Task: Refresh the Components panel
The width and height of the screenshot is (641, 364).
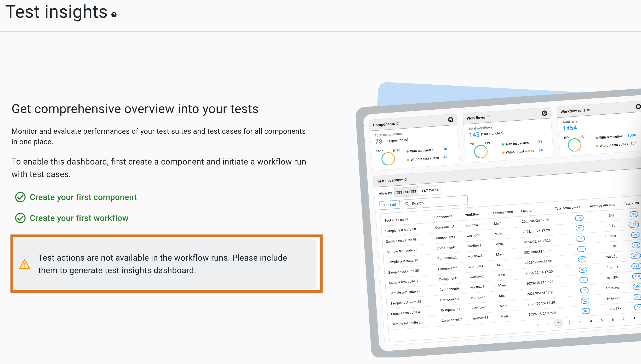Action: [x=451, y=120]
